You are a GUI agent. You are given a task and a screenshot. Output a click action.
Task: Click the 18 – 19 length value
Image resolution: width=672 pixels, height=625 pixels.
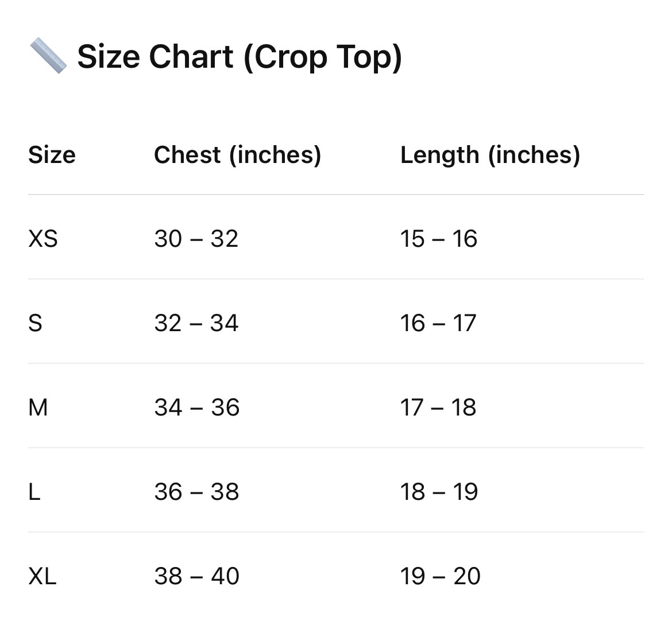coord(439,492)
